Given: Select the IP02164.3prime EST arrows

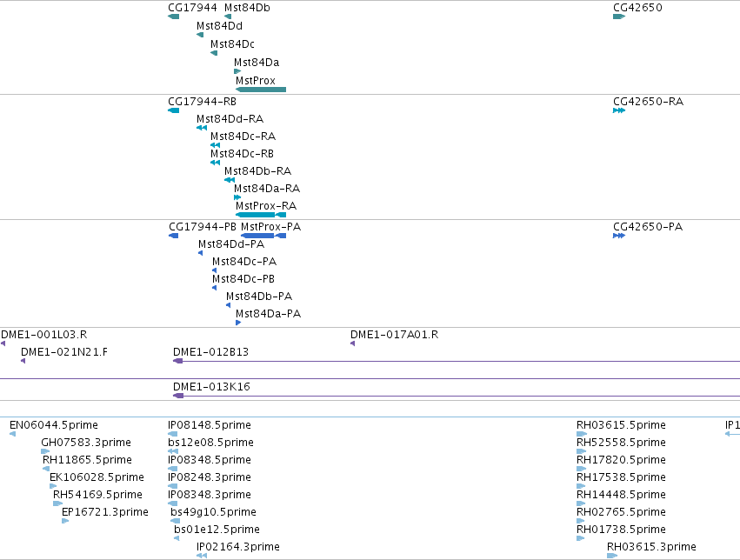Looking at the screenshot, I should [x=202, y=557].
